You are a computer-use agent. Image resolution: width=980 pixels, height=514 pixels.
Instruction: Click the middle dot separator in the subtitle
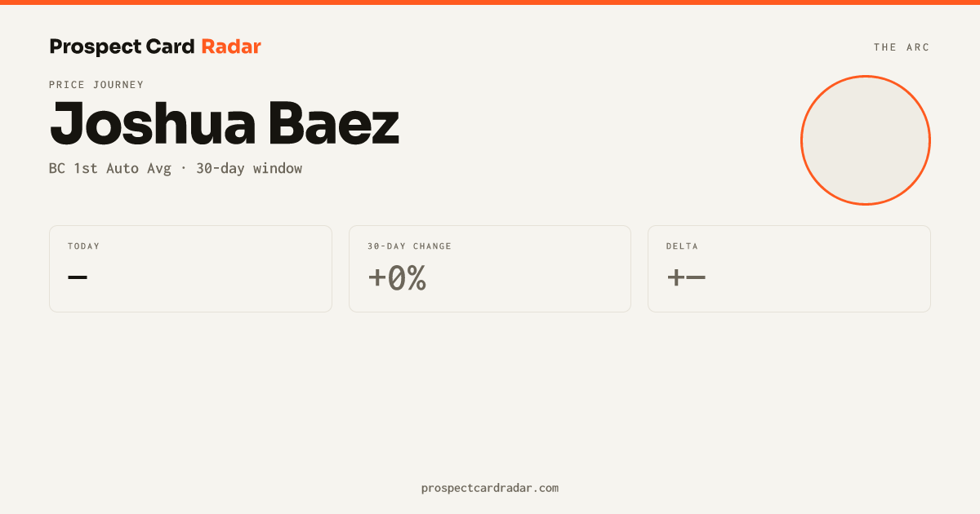point(184,169)
